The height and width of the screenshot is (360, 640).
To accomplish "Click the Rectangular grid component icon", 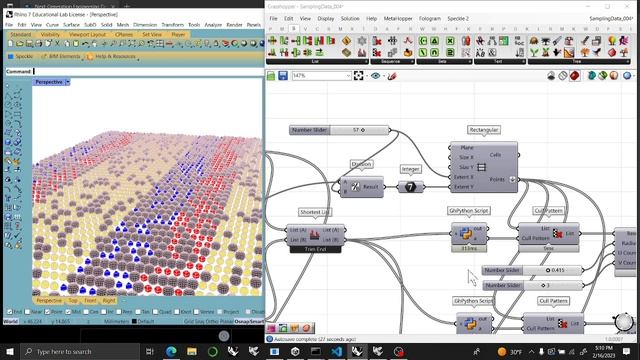I will [x=482, y=167].
